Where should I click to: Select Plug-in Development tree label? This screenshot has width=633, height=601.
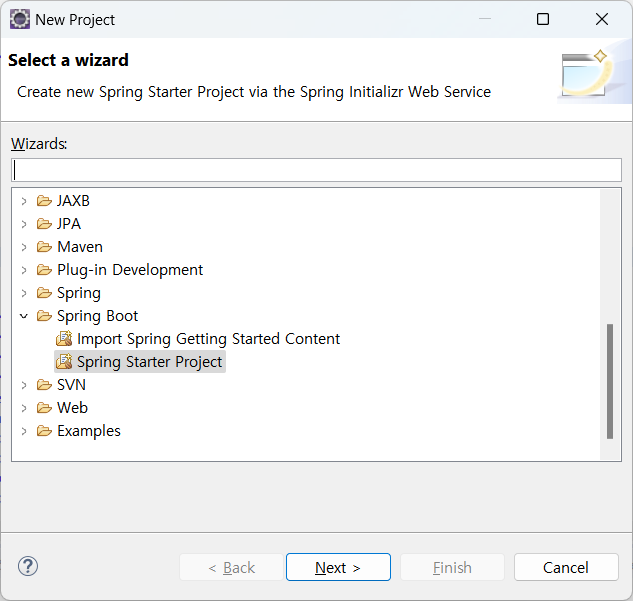click(130, 270)
